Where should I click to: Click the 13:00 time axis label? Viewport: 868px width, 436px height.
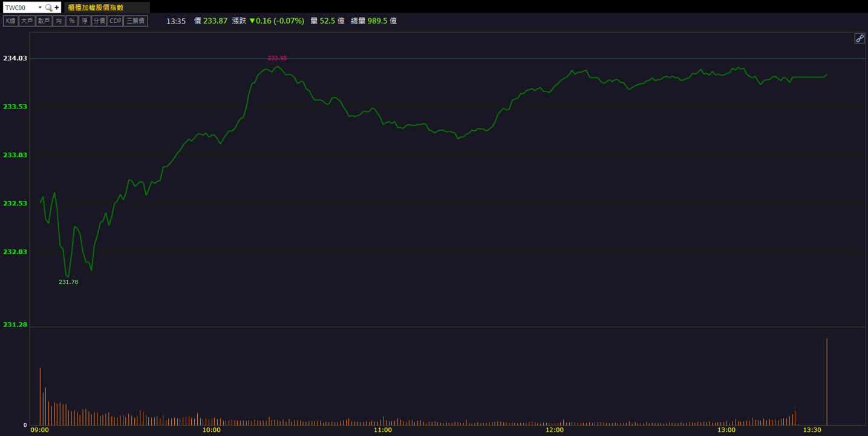pyautogui.click(x=726, y=430)
